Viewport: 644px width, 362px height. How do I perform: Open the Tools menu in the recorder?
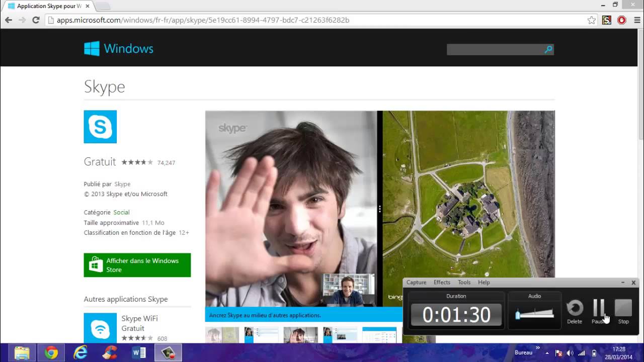point(464,283)
